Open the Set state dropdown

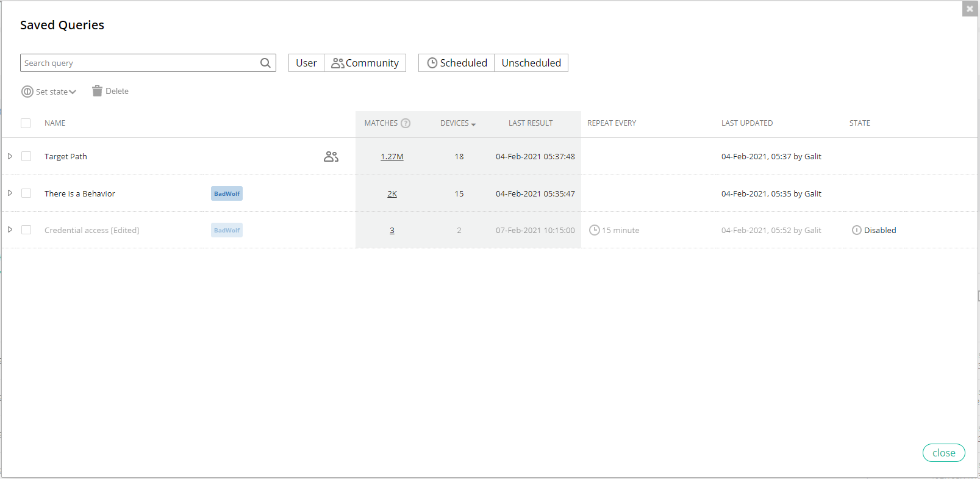[49, 92]
